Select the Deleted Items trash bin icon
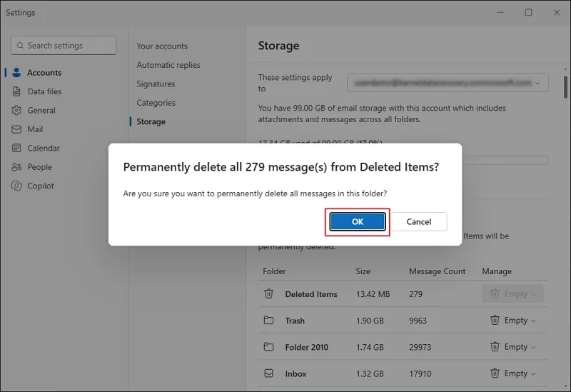This screenshot has height=392, width=571. (x=269, y=293)
